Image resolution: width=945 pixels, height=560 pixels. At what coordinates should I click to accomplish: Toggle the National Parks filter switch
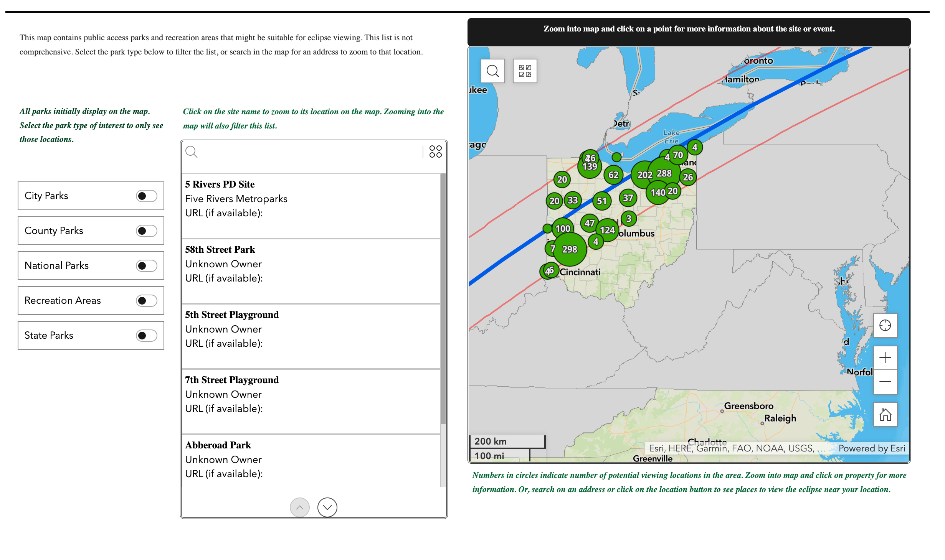pyautogui.click(x=146, y=265)
